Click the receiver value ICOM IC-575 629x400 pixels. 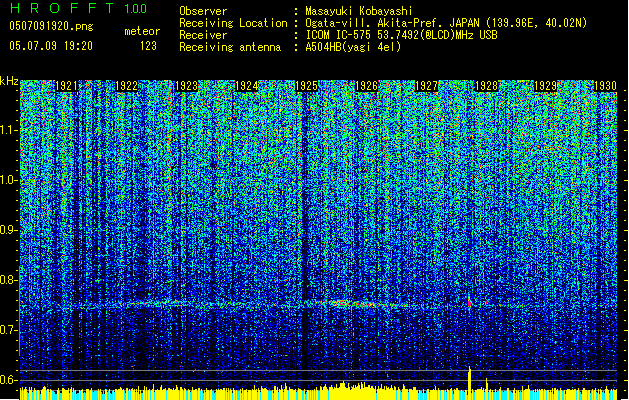coord(339,35)
